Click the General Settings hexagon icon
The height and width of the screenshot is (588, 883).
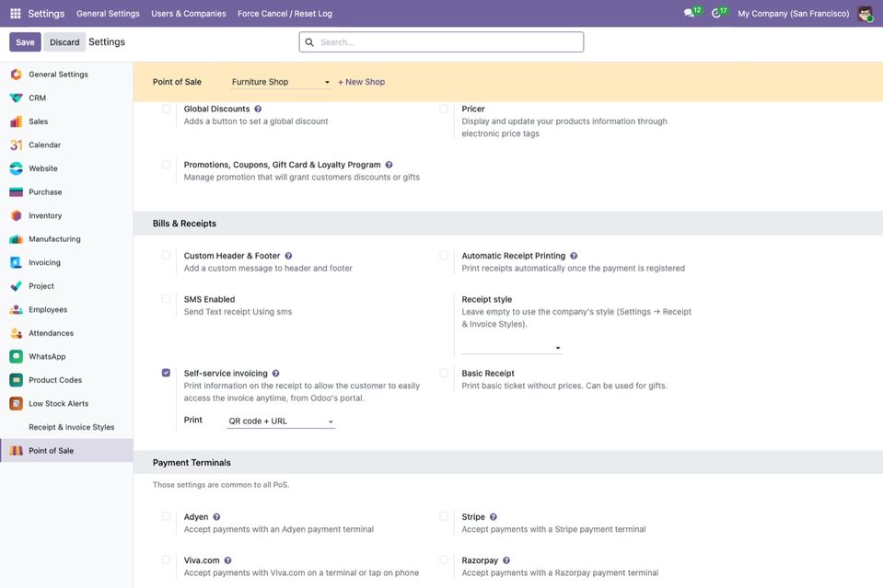click(17, 75)
